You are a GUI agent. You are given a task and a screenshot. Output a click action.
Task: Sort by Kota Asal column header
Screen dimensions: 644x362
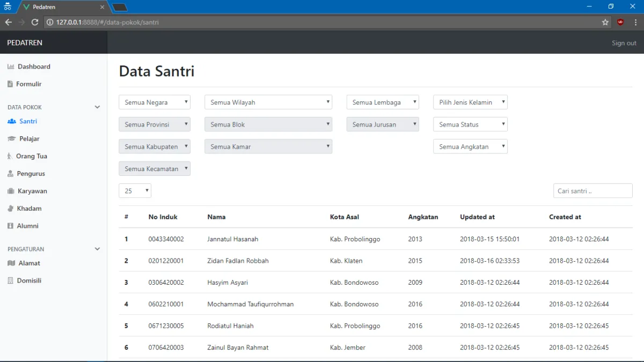[345, 217]
